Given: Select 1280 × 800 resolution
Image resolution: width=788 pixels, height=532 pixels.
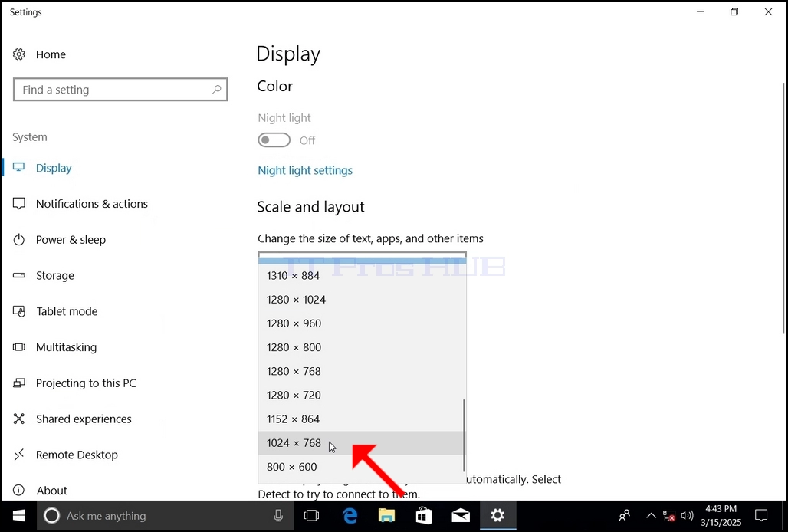Looking at the screenshot, I should click(362, 347).
